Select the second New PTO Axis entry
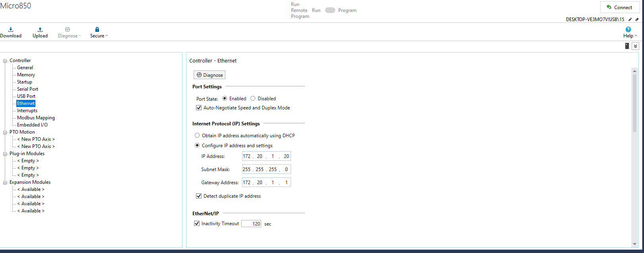This screenshot has height=253, width=644. click(x=36, y=146)
